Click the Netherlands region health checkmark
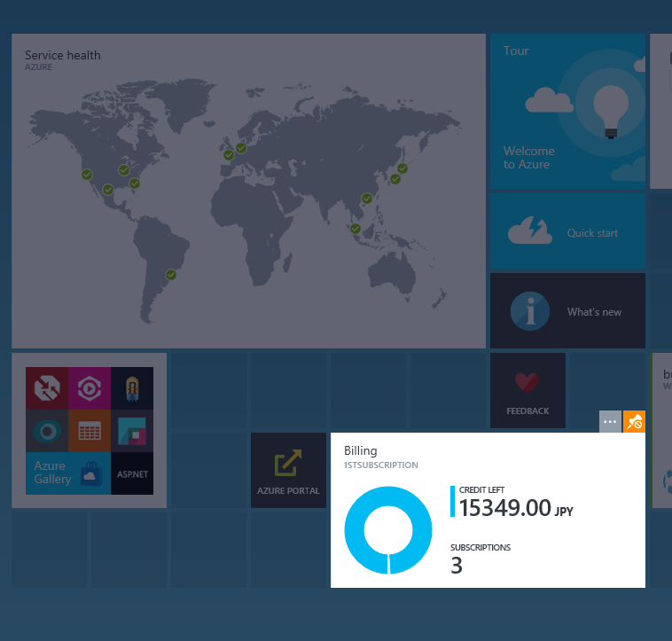672x641 pixels. (241, 148)
